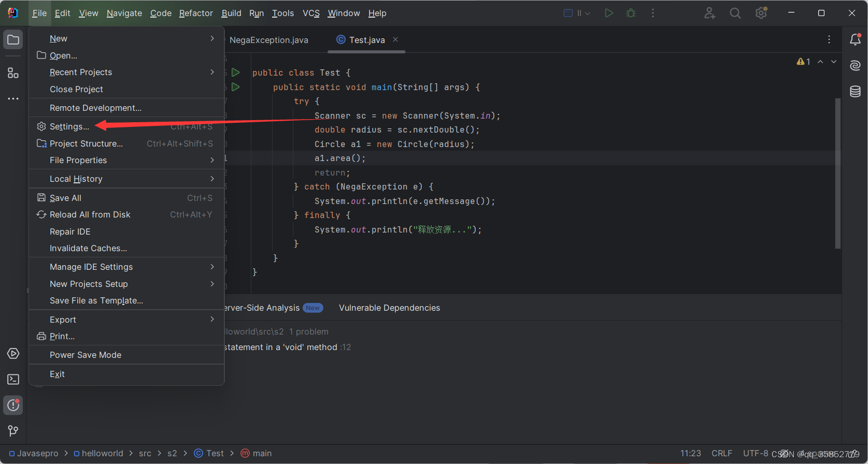Switch to NegaException.java tab
The width and height of the screenshot is (868, 464).
tap(268, 40)
